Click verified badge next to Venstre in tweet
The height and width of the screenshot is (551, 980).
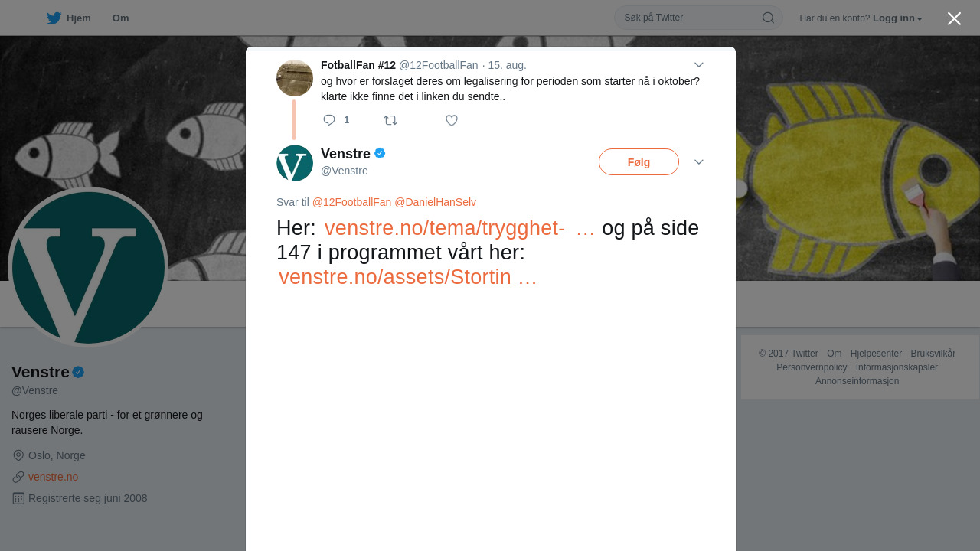coord(380,153)
